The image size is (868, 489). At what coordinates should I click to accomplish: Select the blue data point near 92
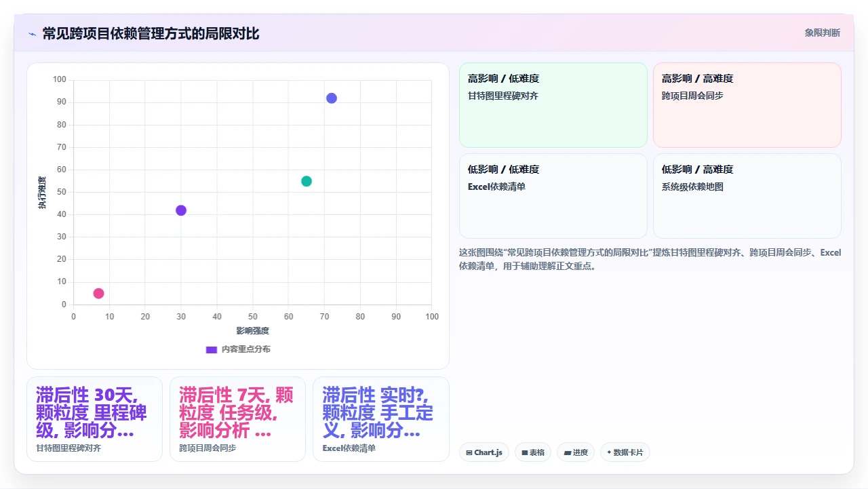point(332,98)
